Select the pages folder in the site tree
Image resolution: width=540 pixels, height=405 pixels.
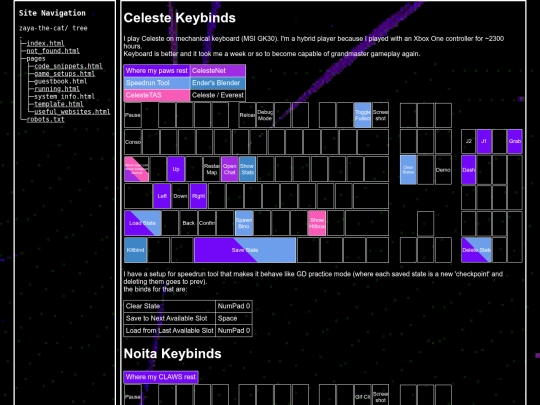36,59
